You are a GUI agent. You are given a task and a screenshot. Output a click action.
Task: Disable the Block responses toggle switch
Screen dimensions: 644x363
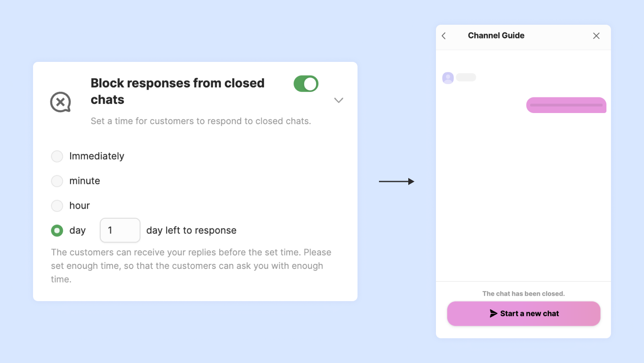pyautogui.click(x=306, y=84)
